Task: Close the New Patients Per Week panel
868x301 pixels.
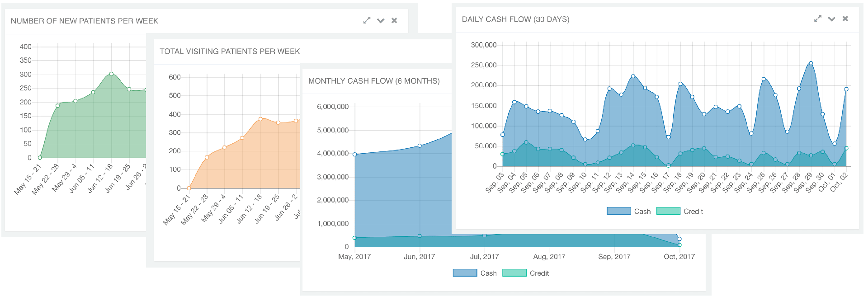Action: 394,20
